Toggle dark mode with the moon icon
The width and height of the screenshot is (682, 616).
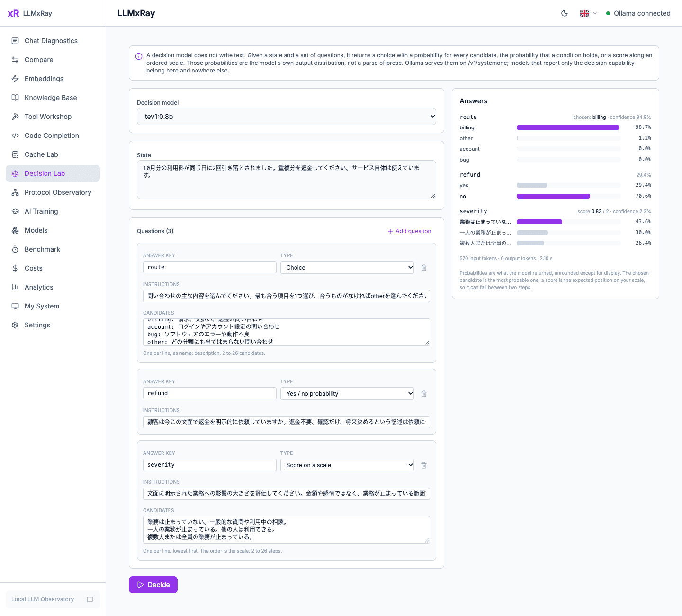pyautogui.click(x=565, y=13)
